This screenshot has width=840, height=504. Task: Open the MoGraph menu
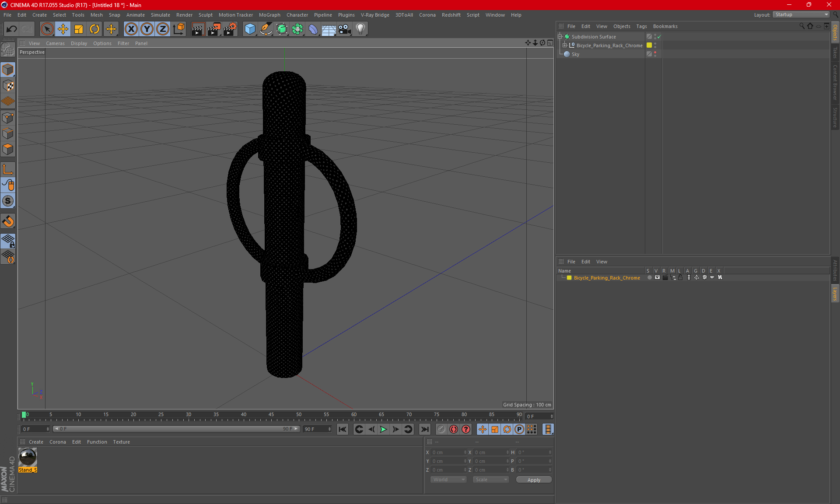click(x=269, y=15)
